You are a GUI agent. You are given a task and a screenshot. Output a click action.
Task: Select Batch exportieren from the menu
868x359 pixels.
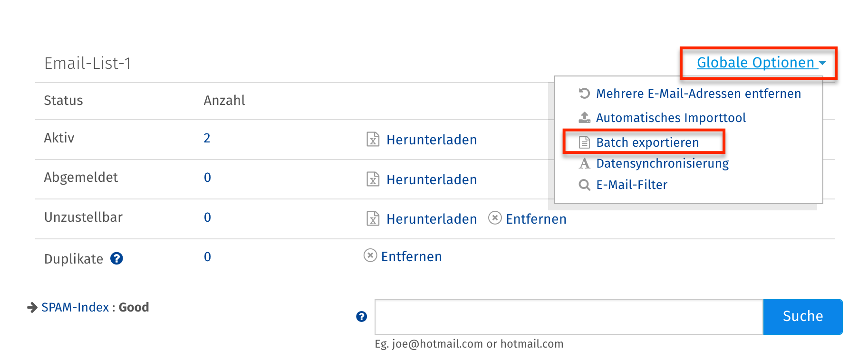647,142
